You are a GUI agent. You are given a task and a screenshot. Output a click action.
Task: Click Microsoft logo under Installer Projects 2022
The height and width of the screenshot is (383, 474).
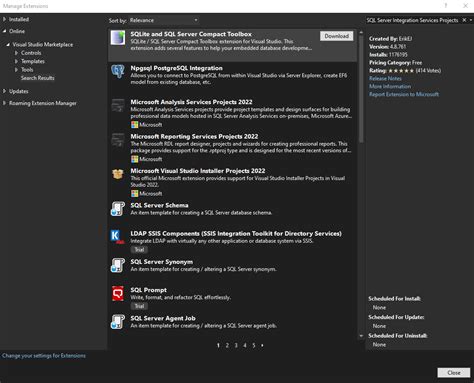click(134, 193)
